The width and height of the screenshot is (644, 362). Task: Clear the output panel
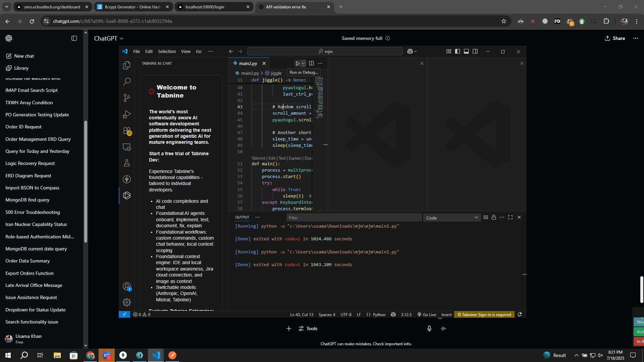(x=485, y=217)
